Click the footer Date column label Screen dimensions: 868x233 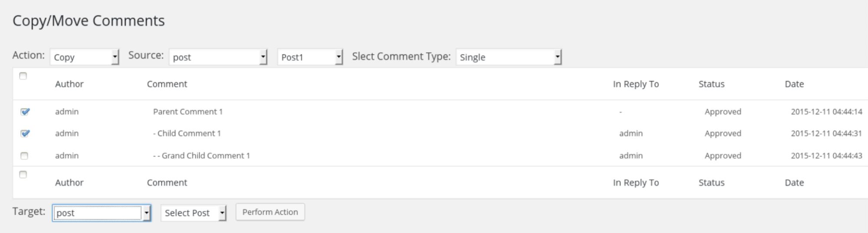tap(794, 183)
